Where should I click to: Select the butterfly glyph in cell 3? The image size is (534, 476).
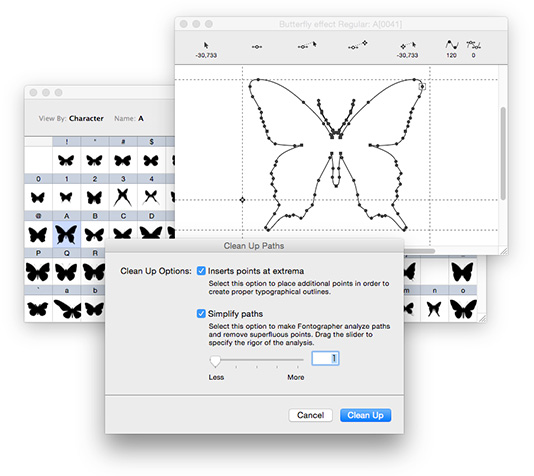coord(123,197)
